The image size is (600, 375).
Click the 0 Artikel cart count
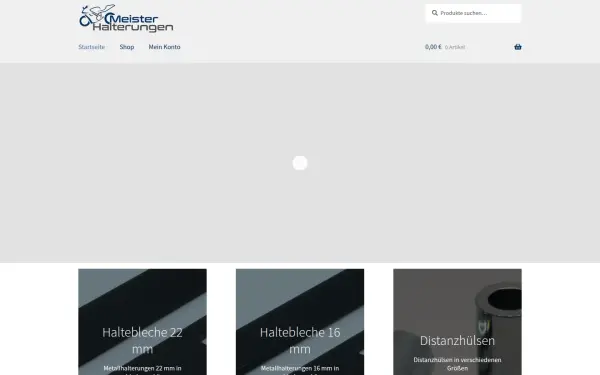point(455,47)
